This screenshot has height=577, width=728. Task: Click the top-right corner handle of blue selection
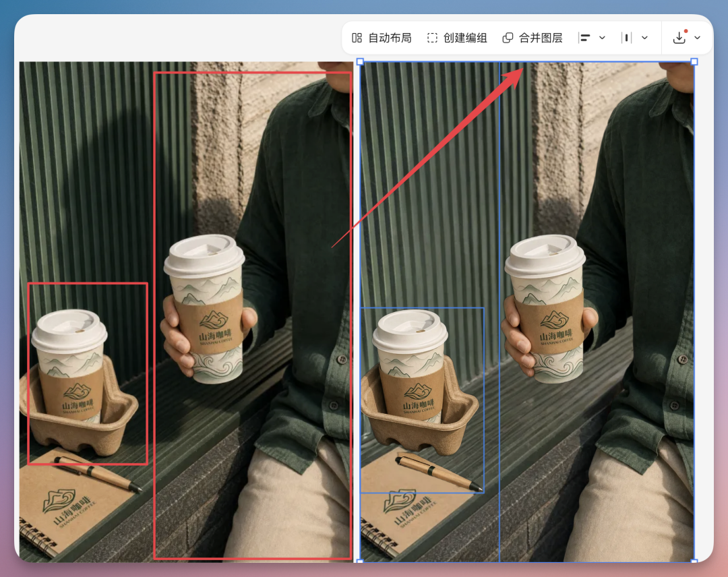(694, 61)
